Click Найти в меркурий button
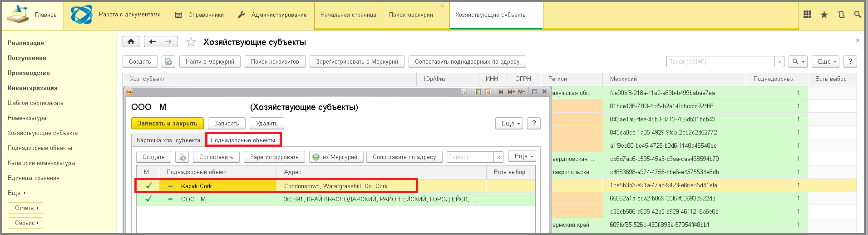This screenshot has height=235, width=868. (x=210, y=61)
